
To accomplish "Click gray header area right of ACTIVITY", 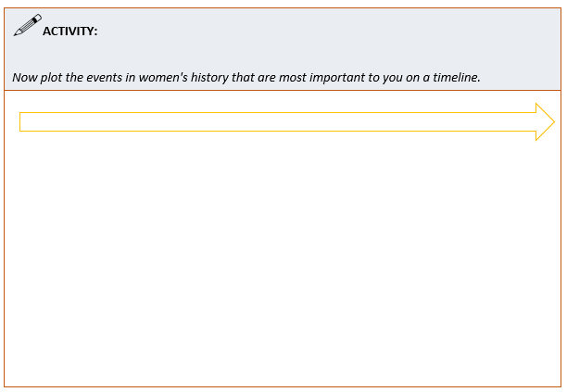I will 324,32.
